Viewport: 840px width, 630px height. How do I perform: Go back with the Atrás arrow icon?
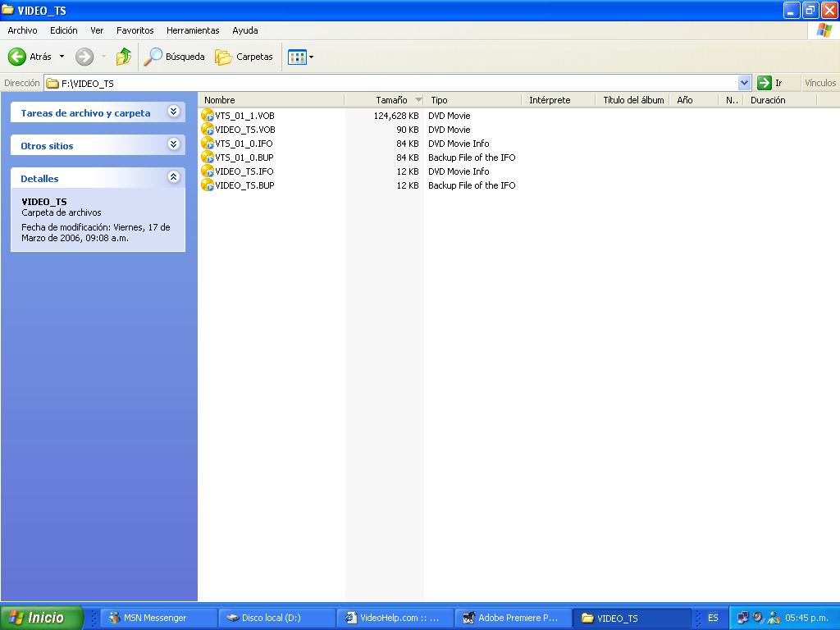tap(17, 57)
